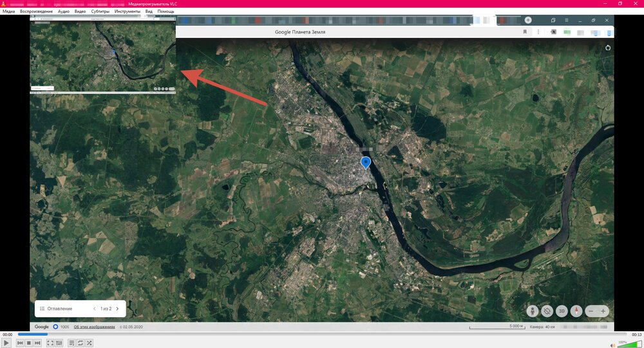Open the Субтитры menu
Viewport: 644px width, 348px height.
tap(100, 12)
